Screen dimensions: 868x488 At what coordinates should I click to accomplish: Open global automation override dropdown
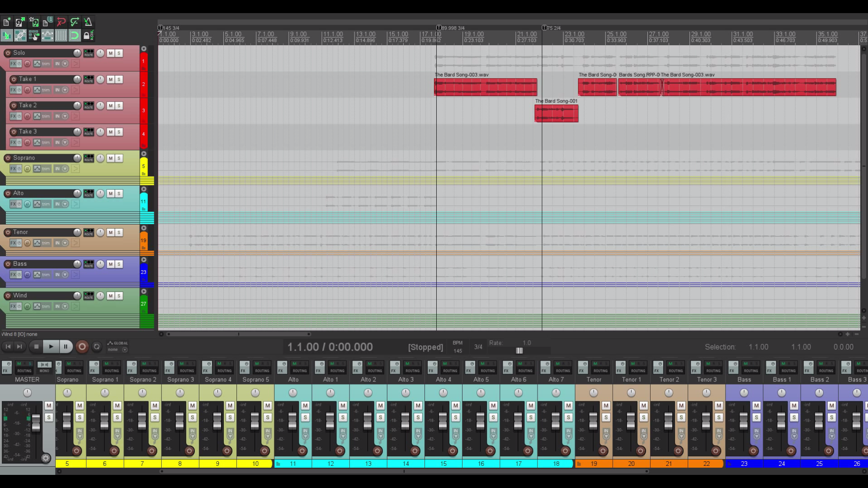coord(125,350)
